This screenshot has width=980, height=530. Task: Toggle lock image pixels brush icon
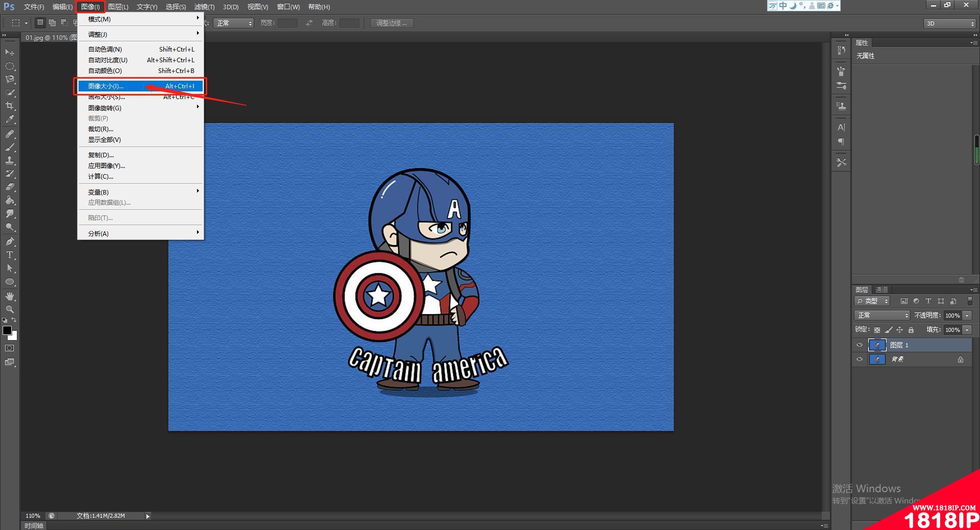coord(889,330)
